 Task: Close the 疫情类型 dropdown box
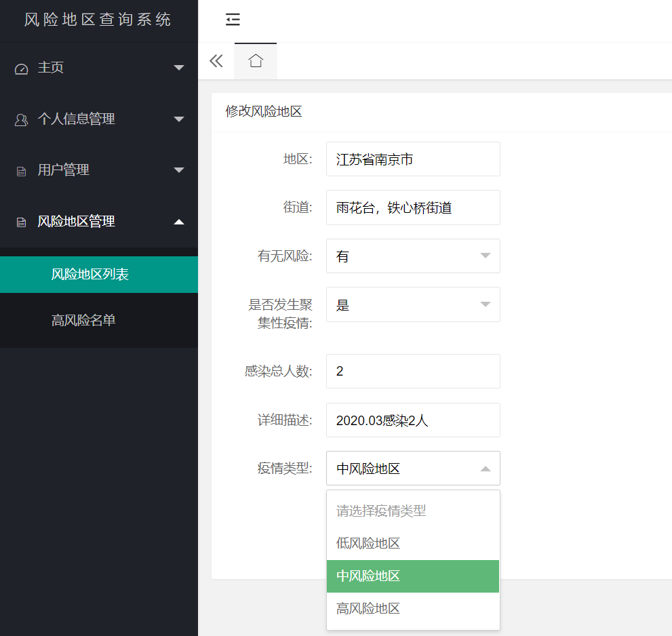coord(413,468)
